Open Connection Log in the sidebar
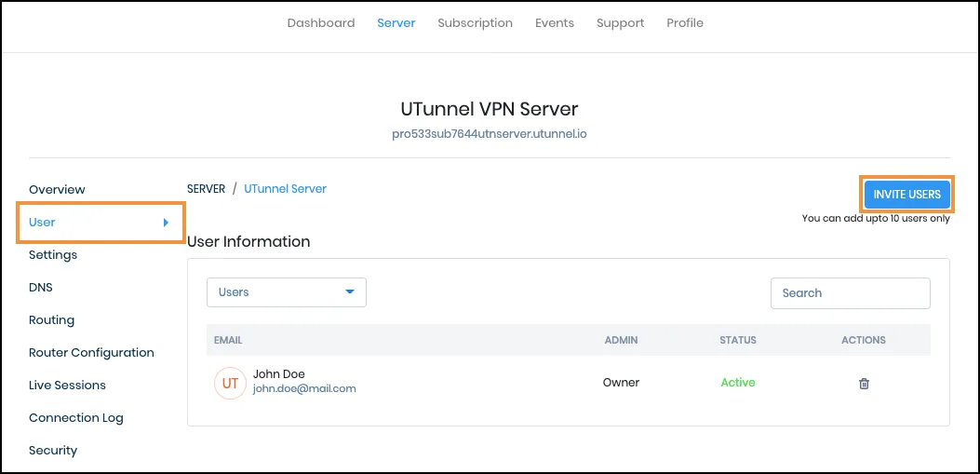Viewport: 980px width, 474px height. [x=76, y=417]
